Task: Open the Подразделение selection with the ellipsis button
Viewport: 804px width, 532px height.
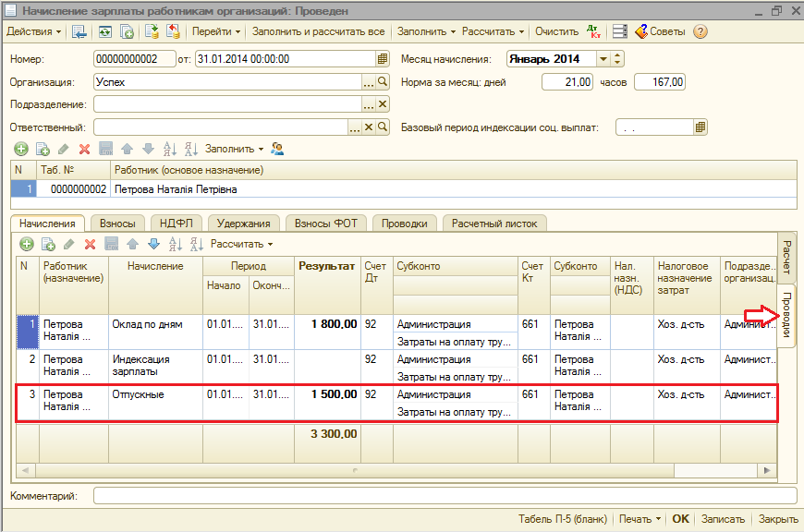Action: coord(369,104)
